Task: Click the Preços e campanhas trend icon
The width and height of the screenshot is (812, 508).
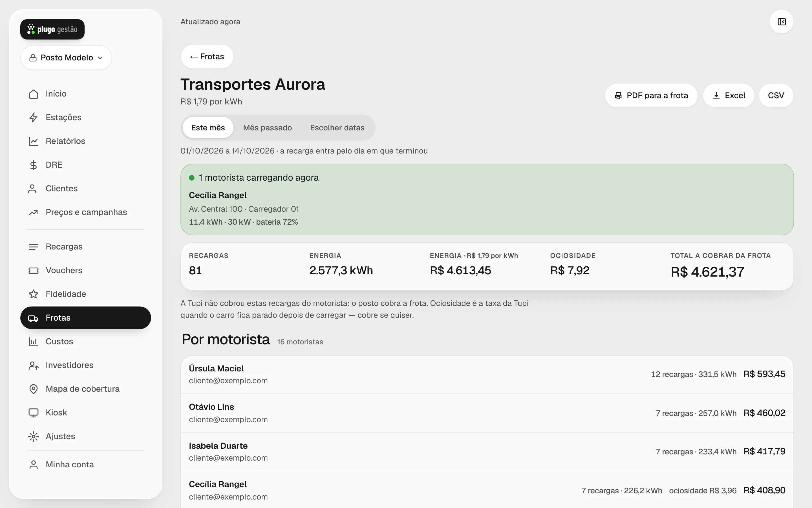Action: pos(33,212)
